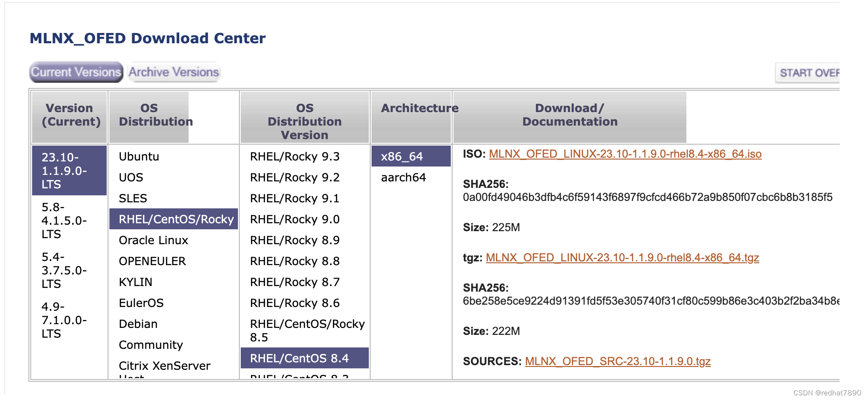Click the OS Distribution Version header
The image size is (868, 400).
pyautogui.click(x=305, y=117)
